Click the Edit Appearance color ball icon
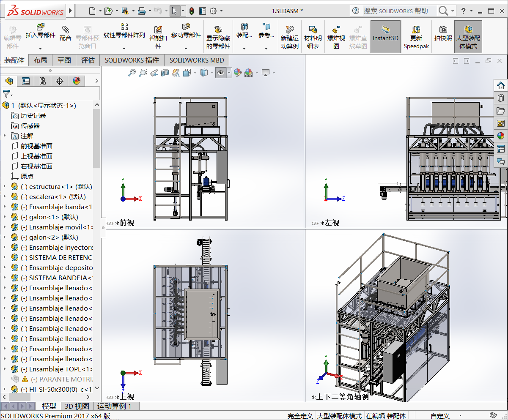This screenshot has height=420, width=508. click(238, 73)
